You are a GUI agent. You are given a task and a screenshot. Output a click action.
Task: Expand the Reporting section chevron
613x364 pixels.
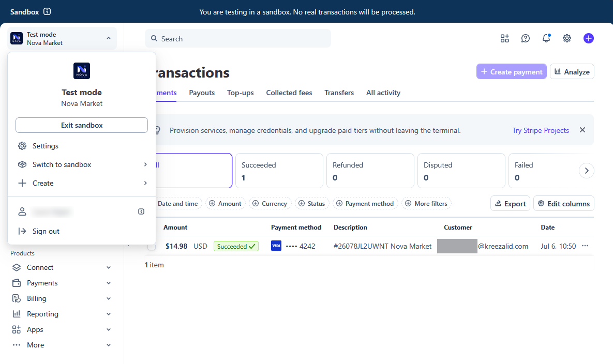(x=109, y=314)
